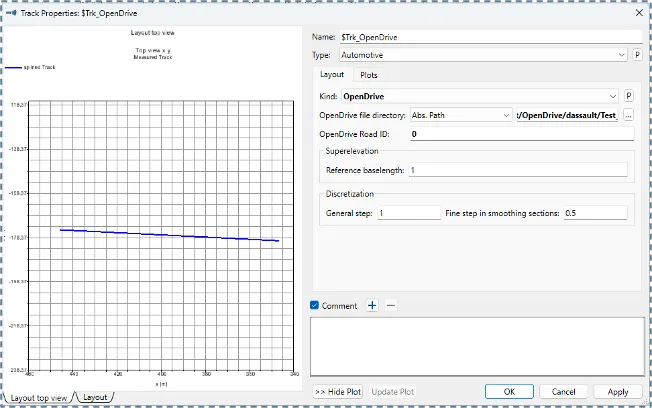652x408 pixels.
Task: Open the Abs. Path directory dropdown
Action: [x=461, y=115]
